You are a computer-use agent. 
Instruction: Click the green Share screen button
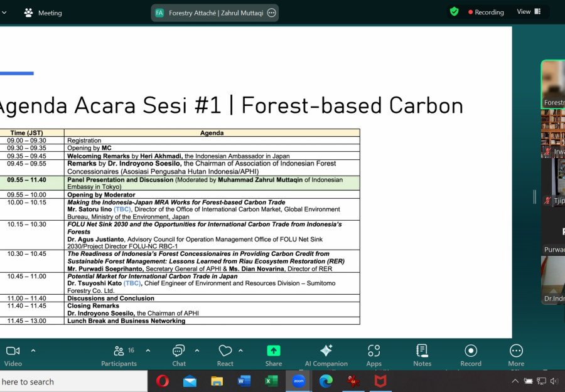pyautogui.click(x=274, y=356)
